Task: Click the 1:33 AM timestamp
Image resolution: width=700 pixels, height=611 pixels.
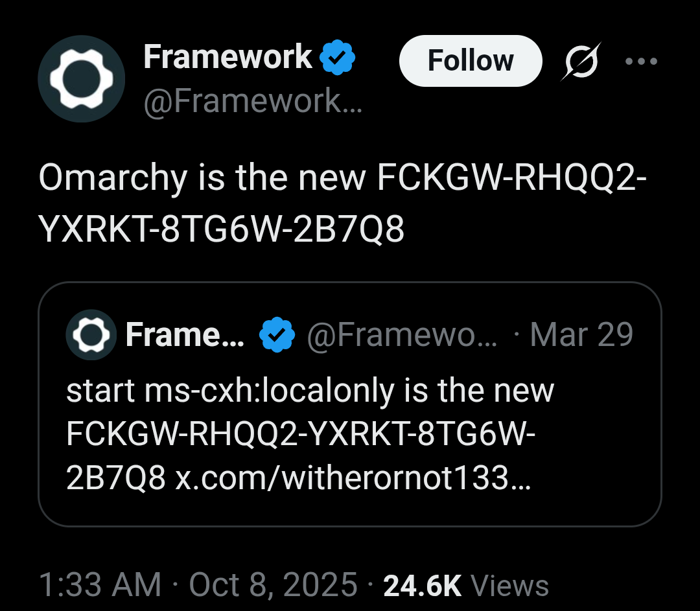Action: 100,585
